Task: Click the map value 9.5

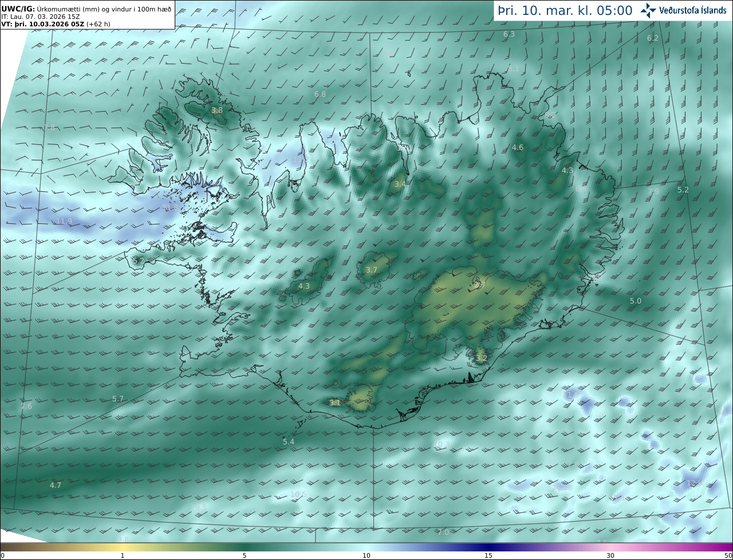Action: pos(200,507)
